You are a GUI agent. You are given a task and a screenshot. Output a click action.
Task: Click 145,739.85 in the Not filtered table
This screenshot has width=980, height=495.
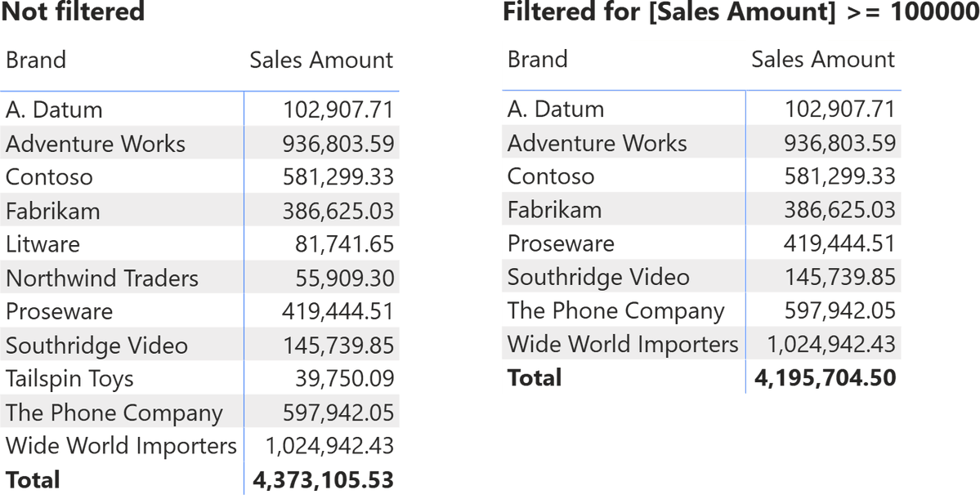(x=338, y=346)
